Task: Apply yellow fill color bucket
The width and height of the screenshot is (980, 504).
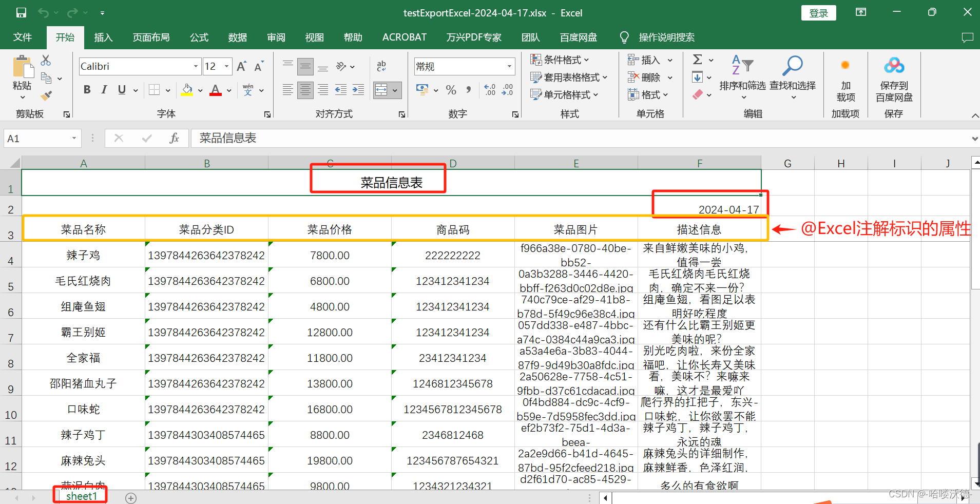Action: click(x=187, y=90)
